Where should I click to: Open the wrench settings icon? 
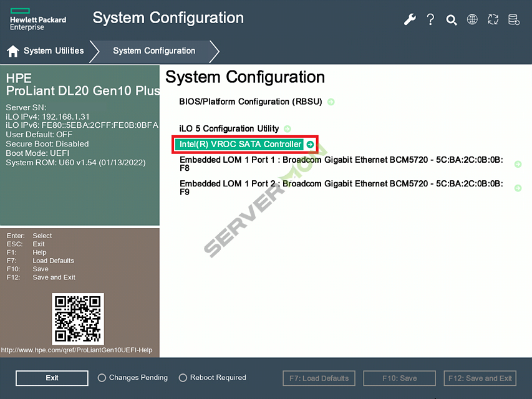pos(410,19)
